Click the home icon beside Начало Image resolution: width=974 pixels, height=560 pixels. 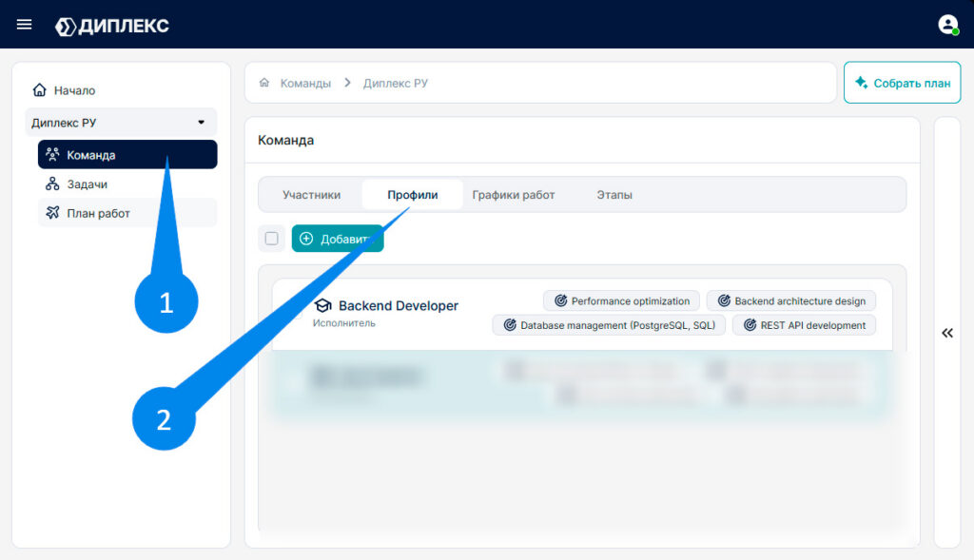point(40,90)
